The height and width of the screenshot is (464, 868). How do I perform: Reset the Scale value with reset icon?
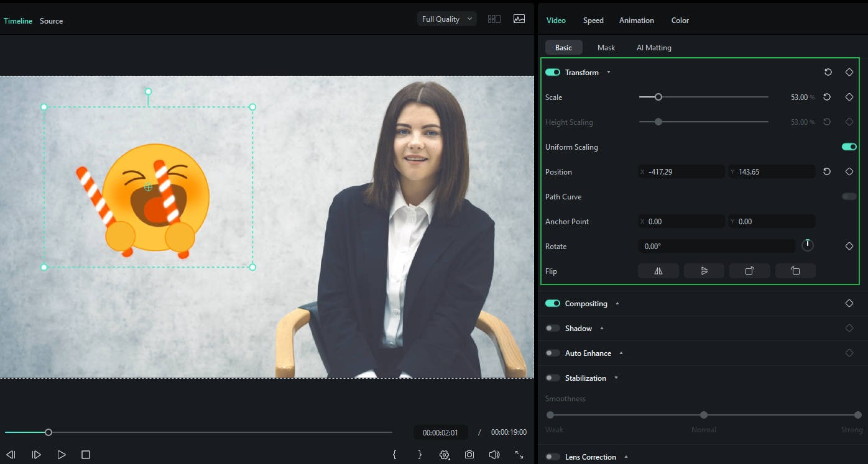[828, 97]
